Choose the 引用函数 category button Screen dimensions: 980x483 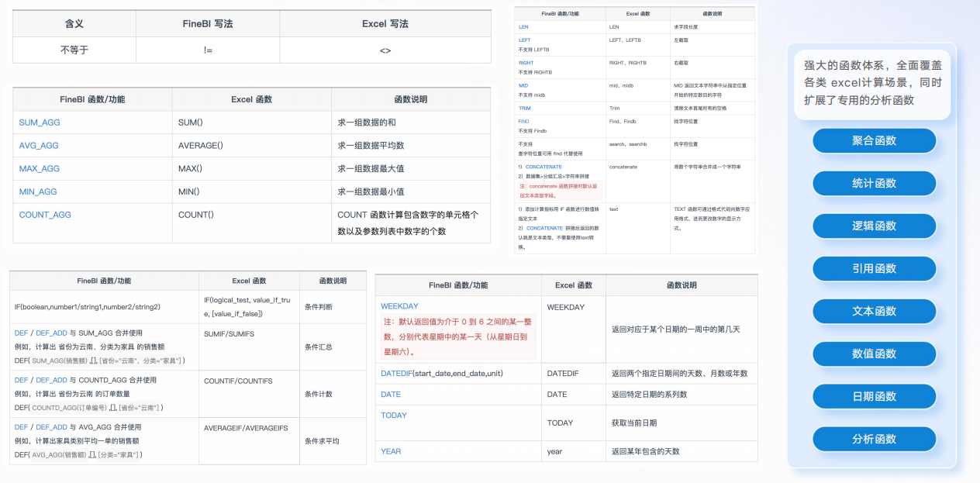click(874, 268)
